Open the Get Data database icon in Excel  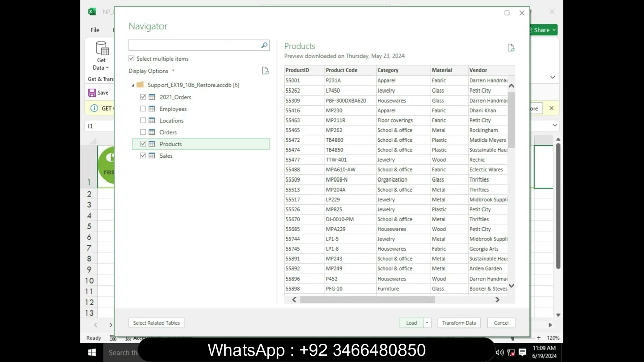tap(102, 49)
